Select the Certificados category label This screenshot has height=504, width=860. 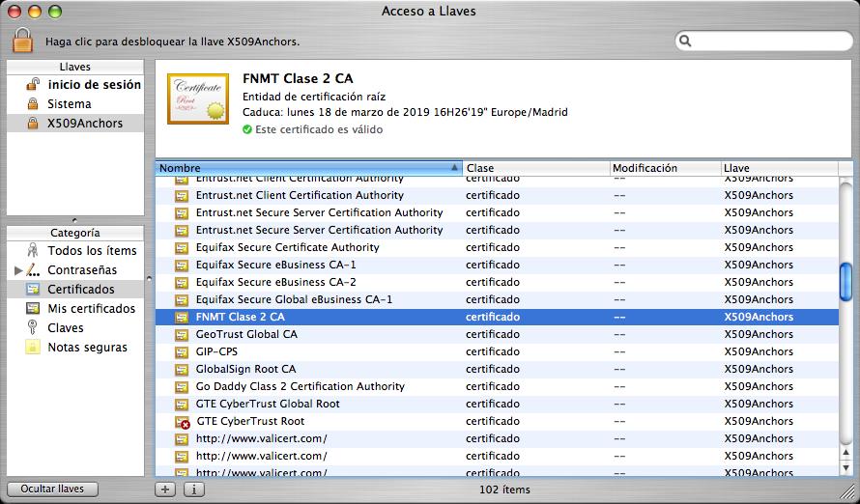[81, 289]
